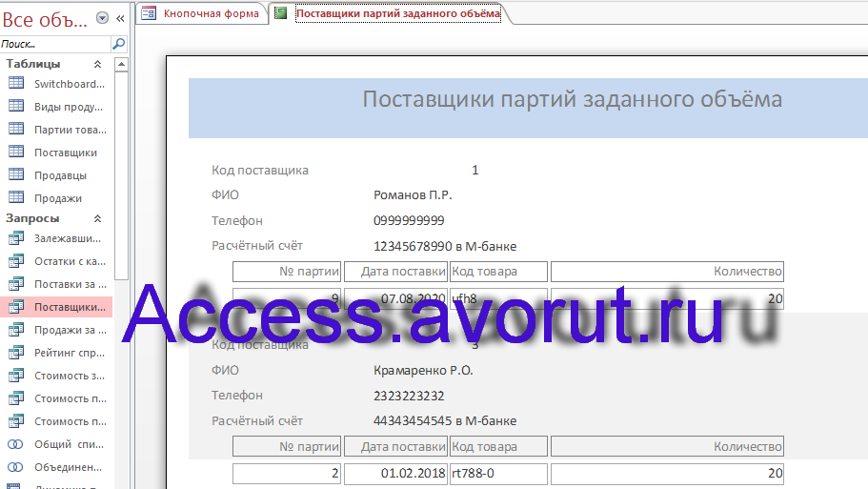The width and height of the screenshot is (868, 489).
Task: Collapse the navigation pane with double chevron
Action: tap(120, 18)
